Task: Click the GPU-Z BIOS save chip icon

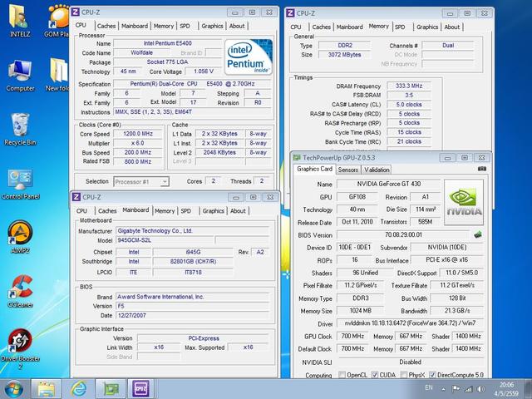Action: 478,234
